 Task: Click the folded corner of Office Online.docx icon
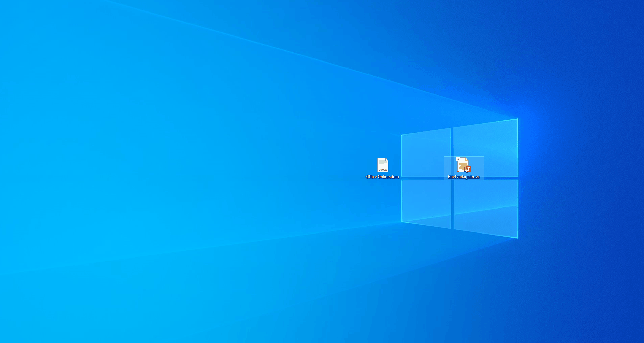pyautogui.click(x=387, y=160)
